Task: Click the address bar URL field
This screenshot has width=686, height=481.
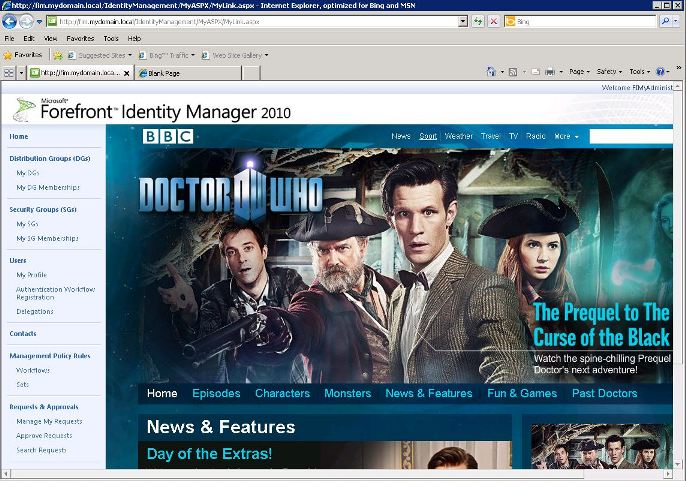Action: pos(252,21)
